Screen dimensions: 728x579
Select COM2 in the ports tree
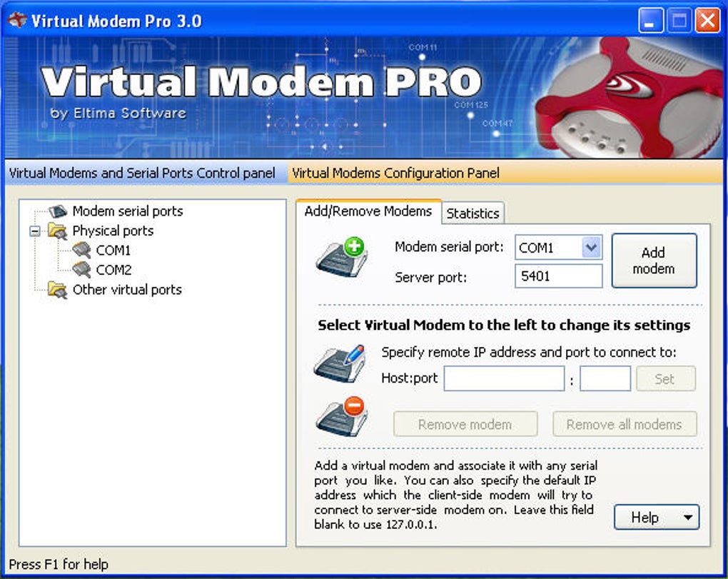tap(113, 270)
